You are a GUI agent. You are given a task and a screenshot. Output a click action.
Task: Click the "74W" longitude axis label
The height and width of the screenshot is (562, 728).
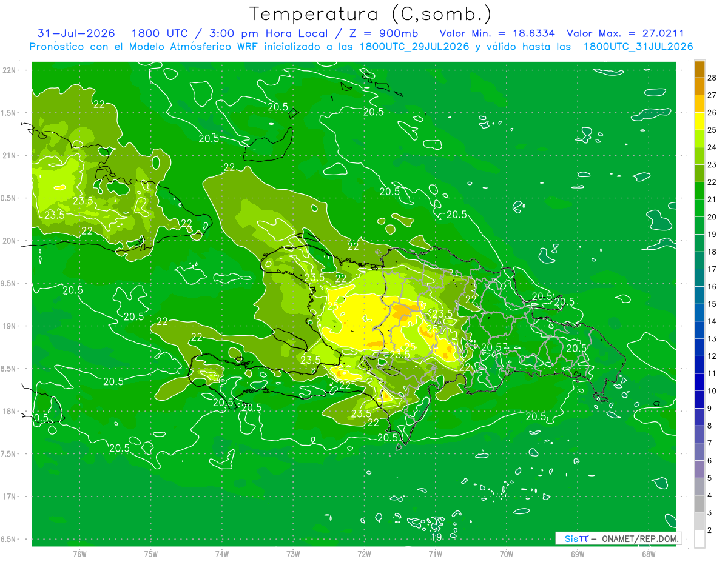pyautogui.click(x=222, y=554)
